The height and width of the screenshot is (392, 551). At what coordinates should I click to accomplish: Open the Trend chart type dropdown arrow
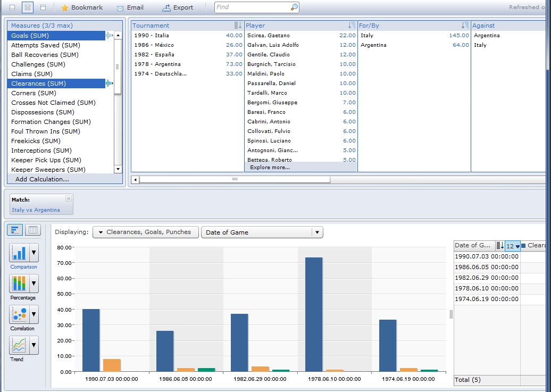click(34, 345)
